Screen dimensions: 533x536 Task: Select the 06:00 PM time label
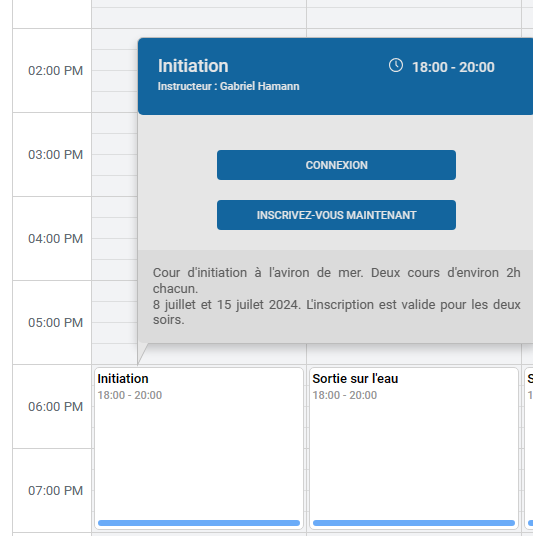click(x=55, y=407)
